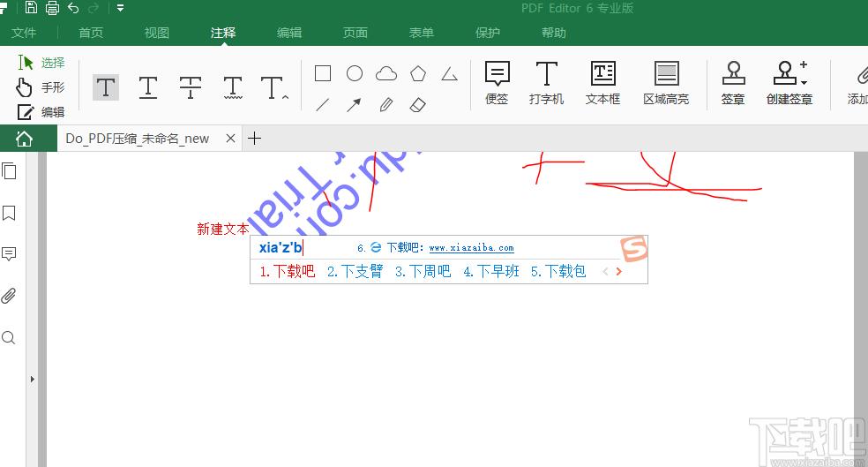Select the highlighted text markup T tool
This screenshot has width=868, height=467.
point(106,87)
